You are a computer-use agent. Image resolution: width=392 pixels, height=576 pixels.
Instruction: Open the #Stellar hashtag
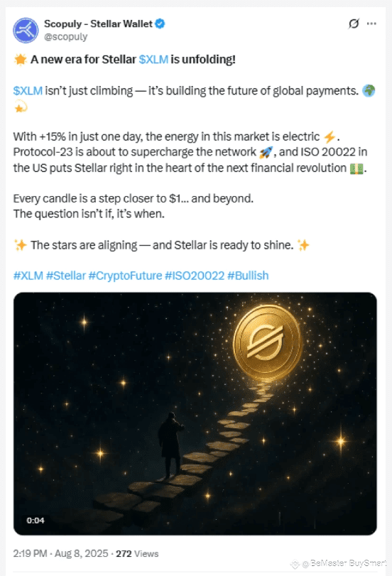point(66,276)
